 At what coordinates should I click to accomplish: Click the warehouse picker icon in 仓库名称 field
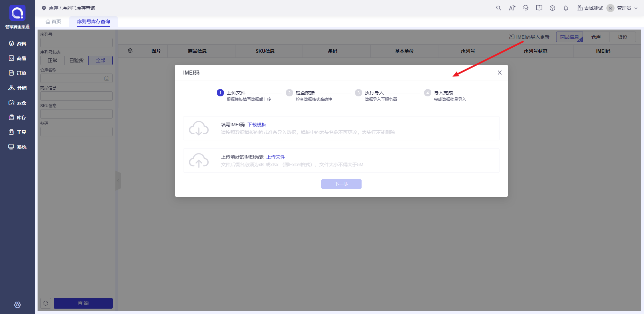107,78
